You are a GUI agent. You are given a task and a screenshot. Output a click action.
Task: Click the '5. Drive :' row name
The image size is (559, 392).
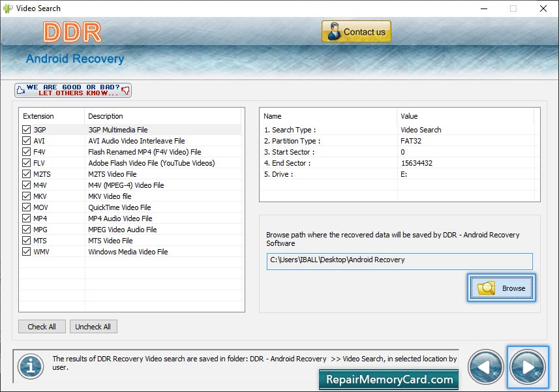tap(279, 174)
